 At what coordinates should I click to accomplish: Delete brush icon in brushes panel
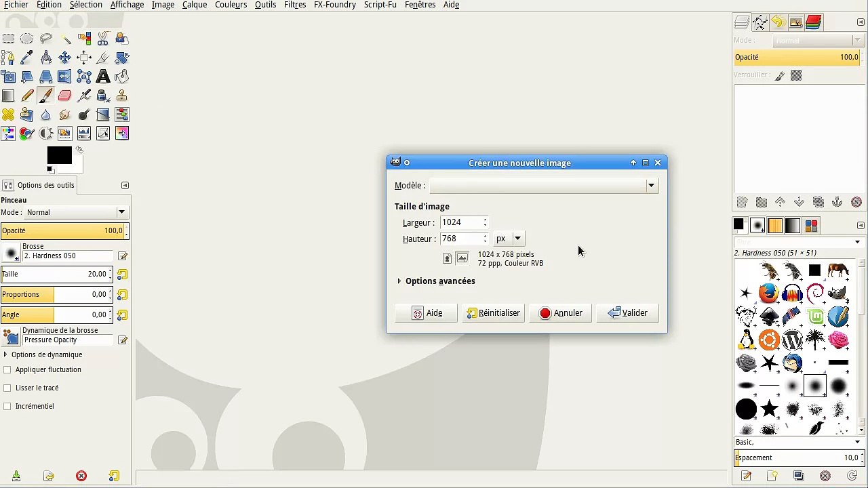(825, 476)
